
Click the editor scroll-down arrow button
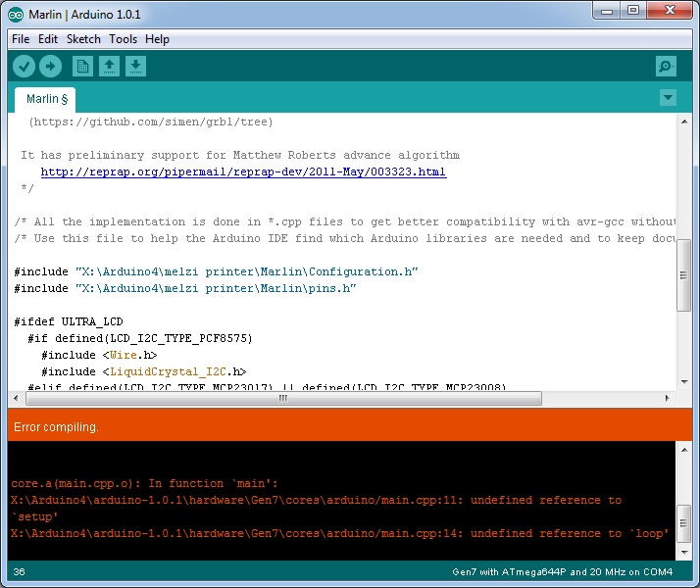pyautogui.click(x=684, y=383)
